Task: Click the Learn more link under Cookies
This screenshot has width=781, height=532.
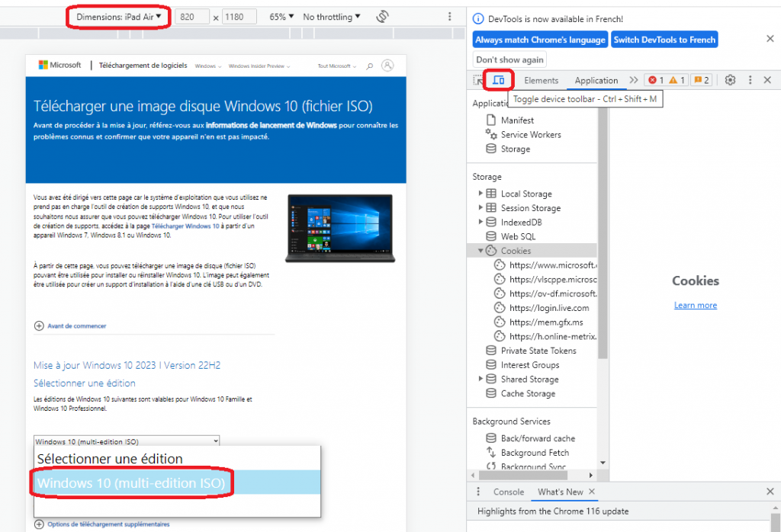Action: click(695, 305)
